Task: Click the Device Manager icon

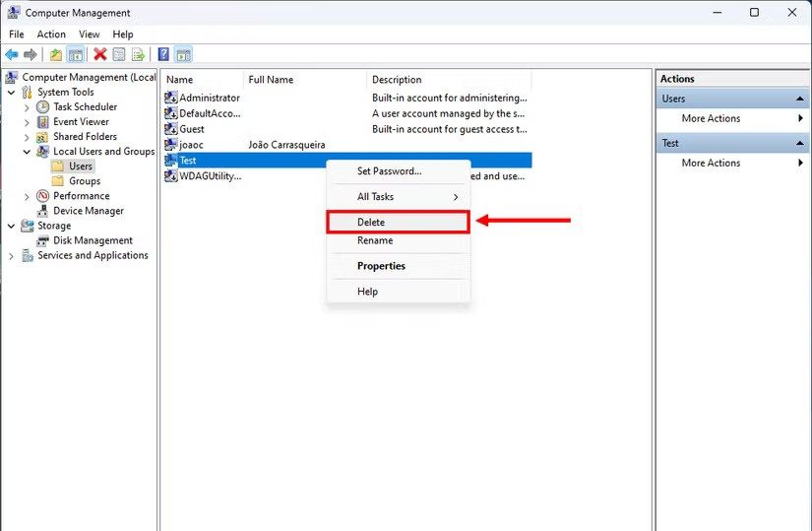Action: [43, 211]
